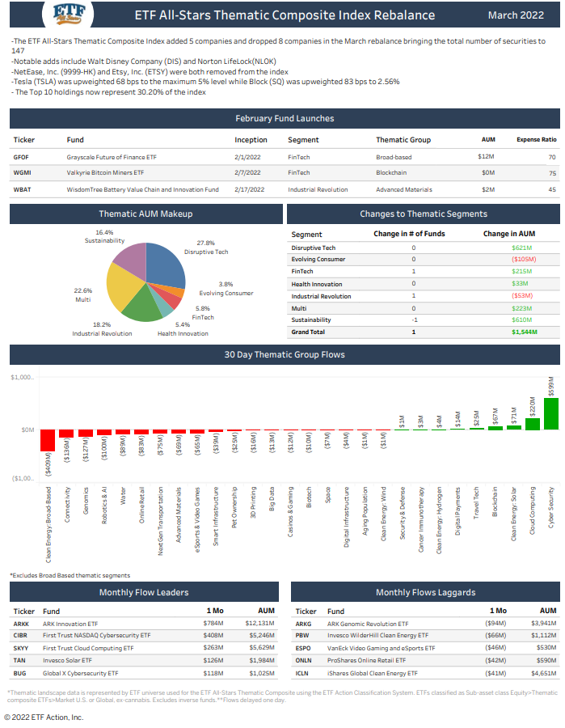Click the 'March 2022' date in title bar
The height and width of the screenshot is (728, 565).
(x=516, y=15)
